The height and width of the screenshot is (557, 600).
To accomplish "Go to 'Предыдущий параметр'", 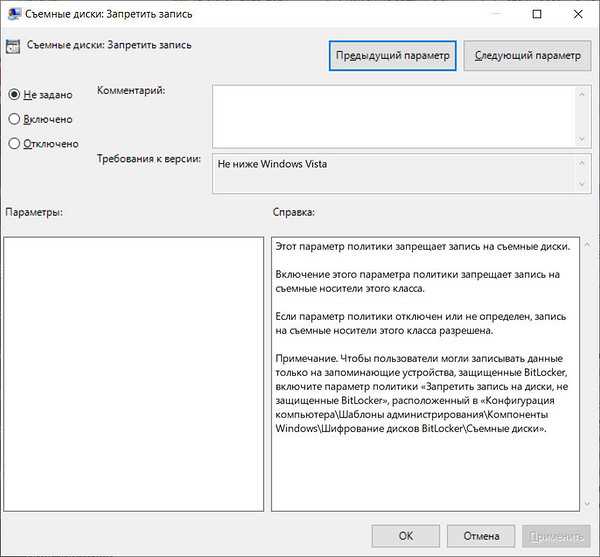I will coord(393,56).
